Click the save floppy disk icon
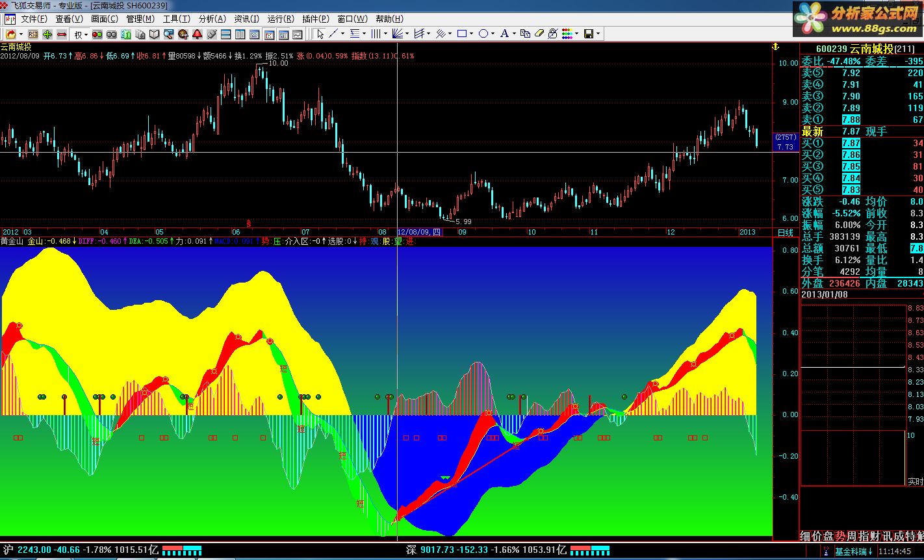Viewport: 924px width, 560px height. click(588, 34)
